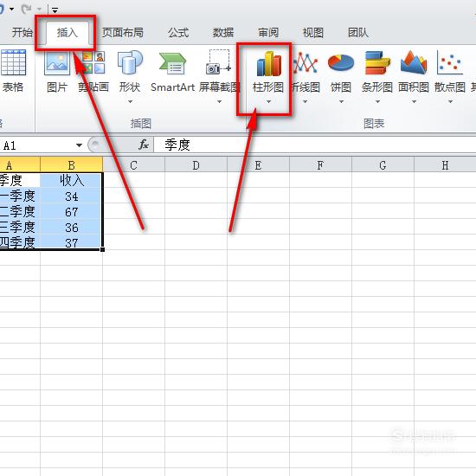Viewport: 476px width, 476px height.
Task: Switch to the Insert (插入) tab
Action: (68, 33)
